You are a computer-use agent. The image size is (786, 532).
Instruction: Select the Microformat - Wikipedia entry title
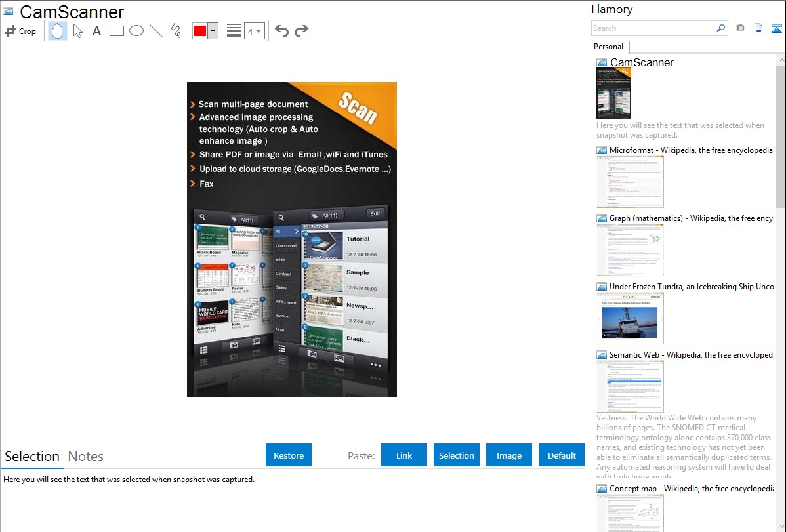point(691,150)
